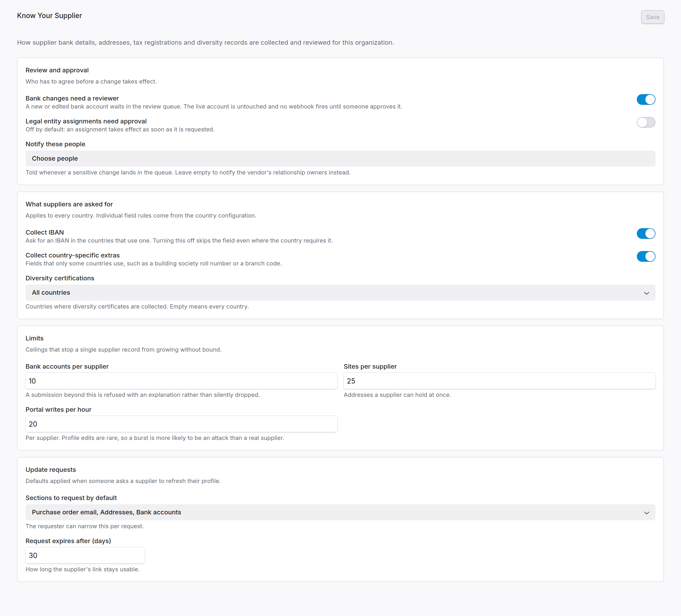Click the Know Your Supplier page title
The height and width of the screenshot is (616, 681).
(x=49, y=15)
